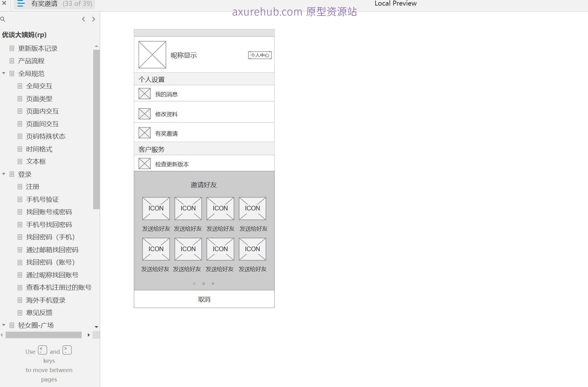This screenshot has height=387, width=588.
Task: Select the 全局规范 page
Action: coord(31,74)
